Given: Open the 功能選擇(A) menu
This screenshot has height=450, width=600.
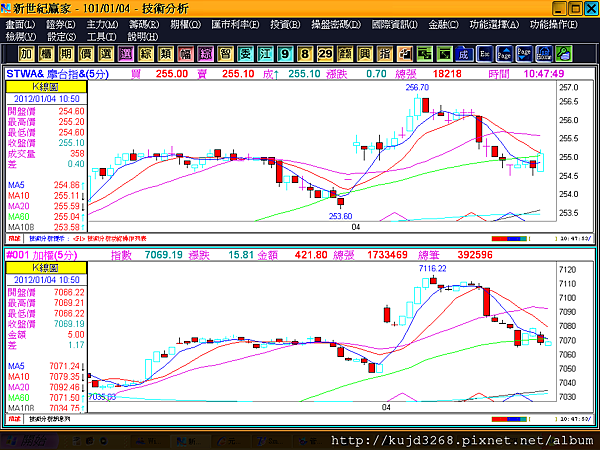Looking at the screenshot, I should (x=494, y=24).
